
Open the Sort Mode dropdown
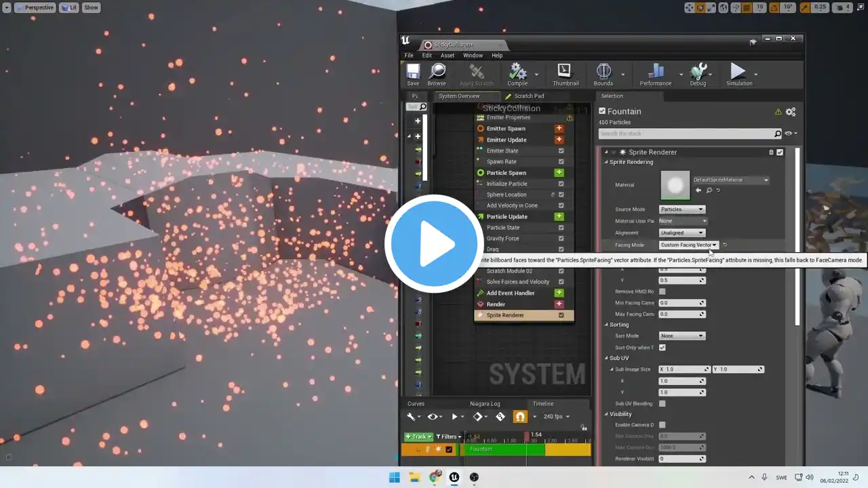click(x=682, y=336)
